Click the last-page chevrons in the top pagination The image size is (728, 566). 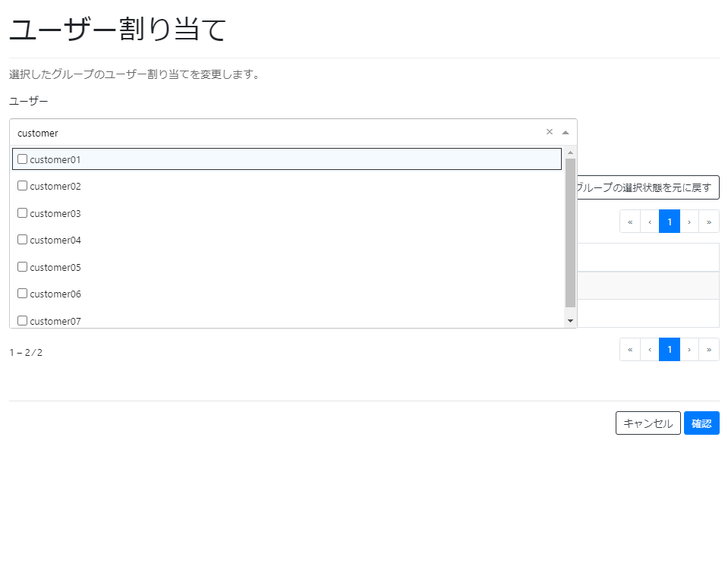coord(709,221)
